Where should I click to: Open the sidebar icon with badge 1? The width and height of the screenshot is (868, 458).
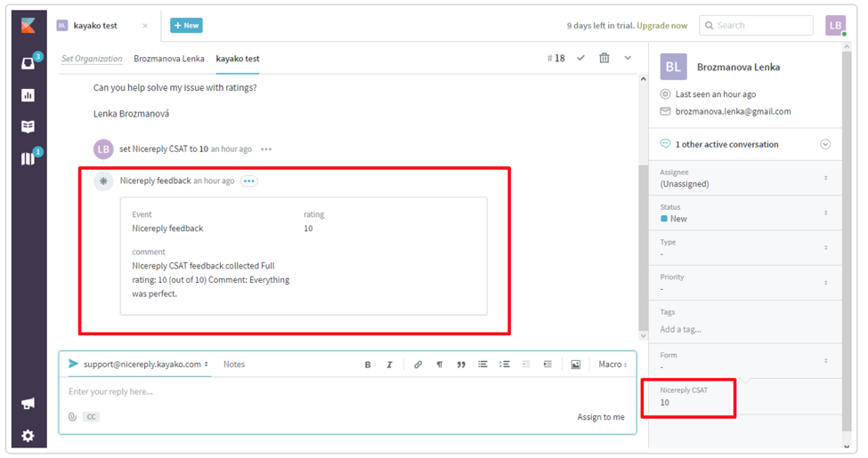(x=28, y=159)
